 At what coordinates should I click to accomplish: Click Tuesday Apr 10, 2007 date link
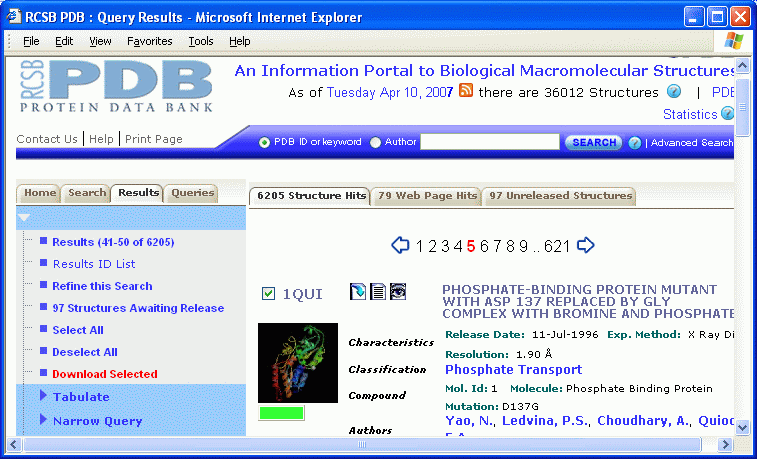click(x=390, y=92)
